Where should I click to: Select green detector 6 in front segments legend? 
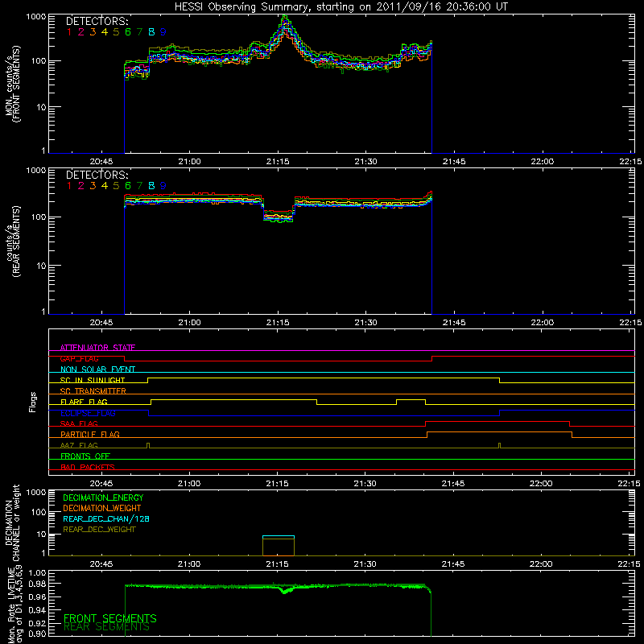[128, 32]
